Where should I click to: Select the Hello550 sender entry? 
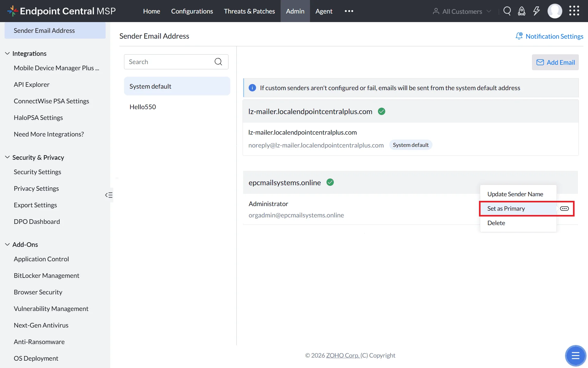tap(177, 107)
